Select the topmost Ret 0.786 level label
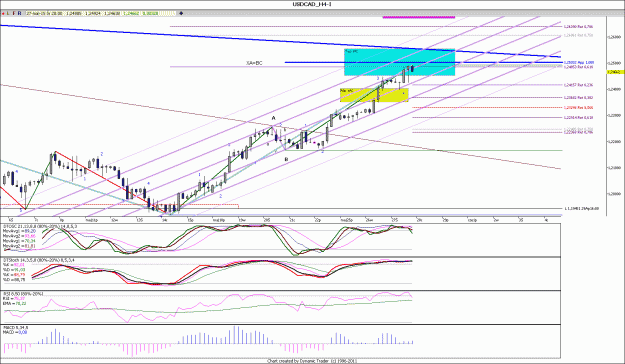The image size is (625, 364). 578,27
